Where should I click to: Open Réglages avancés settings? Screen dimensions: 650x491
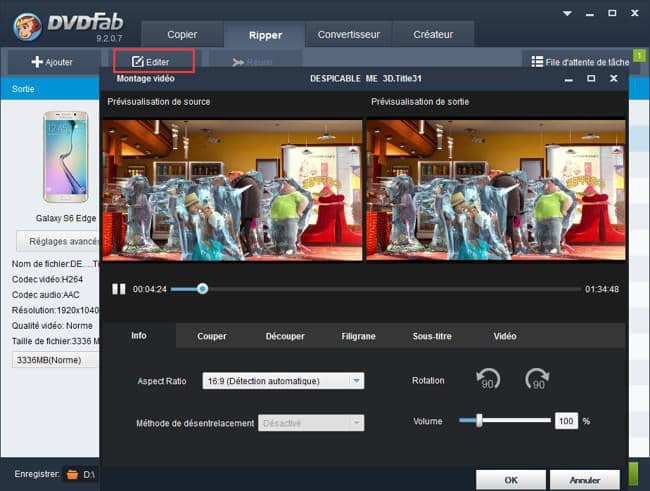(58, 241)
